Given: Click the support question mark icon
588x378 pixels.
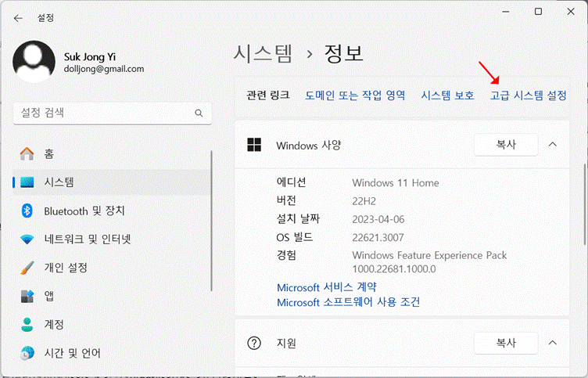Looking at the screenshot, I should pos(254,343).
